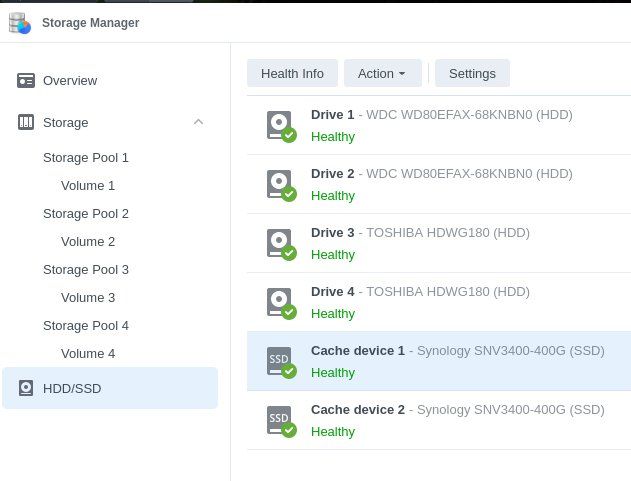Select the Drive 3 TOSHIBA HDWG180 title

[420, 233]
